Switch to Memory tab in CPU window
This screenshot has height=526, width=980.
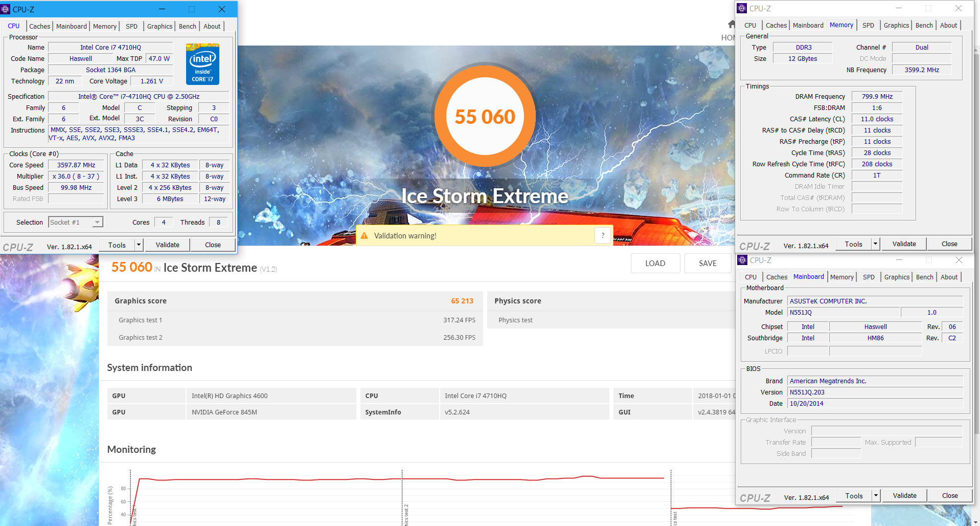click(x=105, y=26)
